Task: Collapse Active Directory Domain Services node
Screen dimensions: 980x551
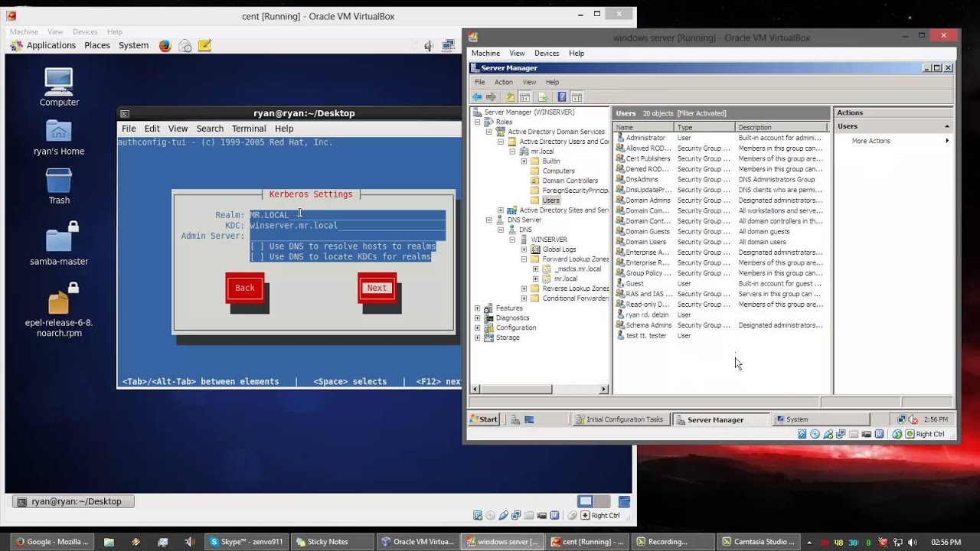Action: coord(488,132)
